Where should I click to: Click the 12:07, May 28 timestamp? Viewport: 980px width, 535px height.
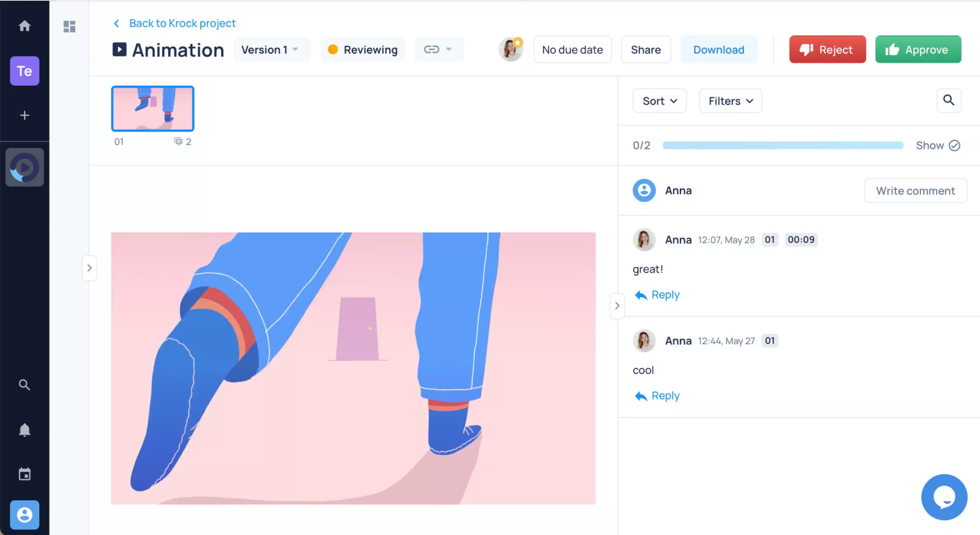point(726,240)
